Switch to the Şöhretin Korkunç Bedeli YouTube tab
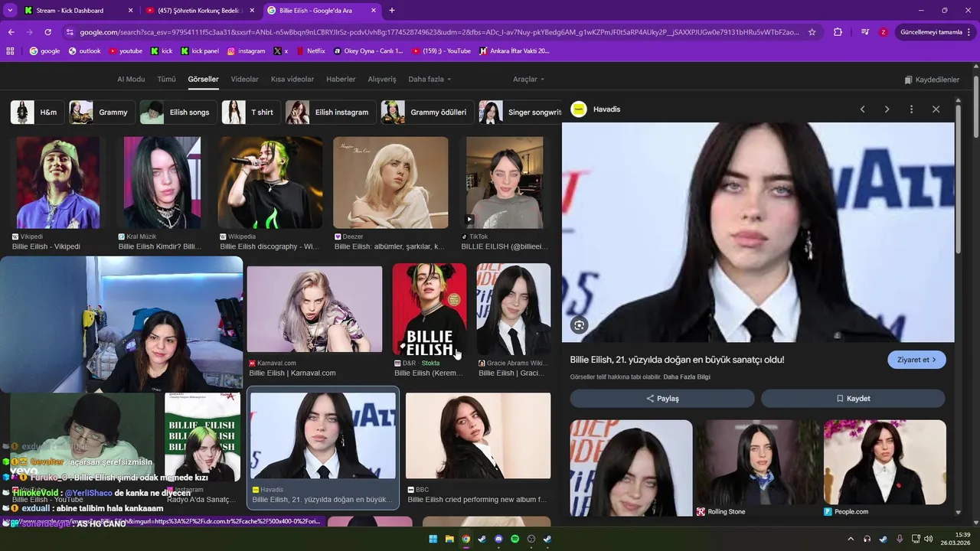 (201, 11)
